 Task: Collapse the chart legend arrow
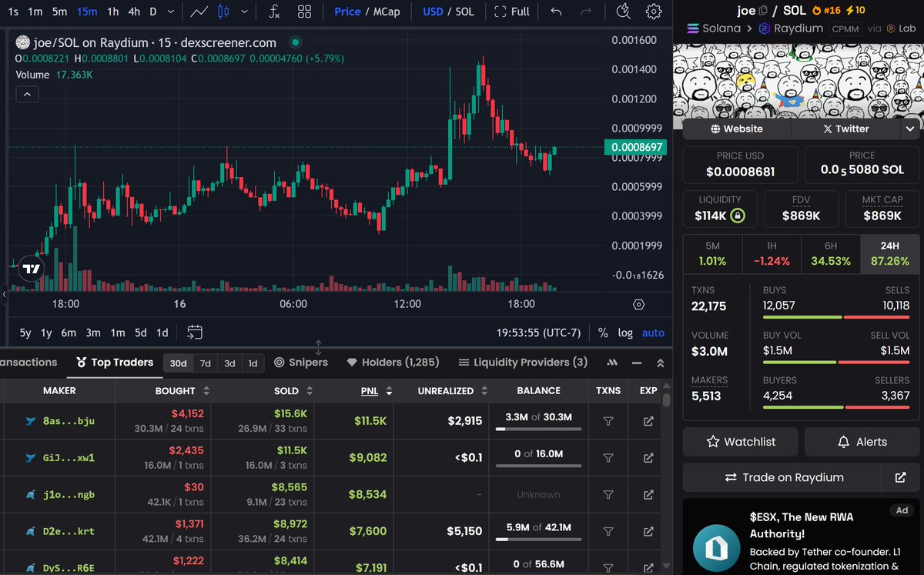click(x=26, y=94)
